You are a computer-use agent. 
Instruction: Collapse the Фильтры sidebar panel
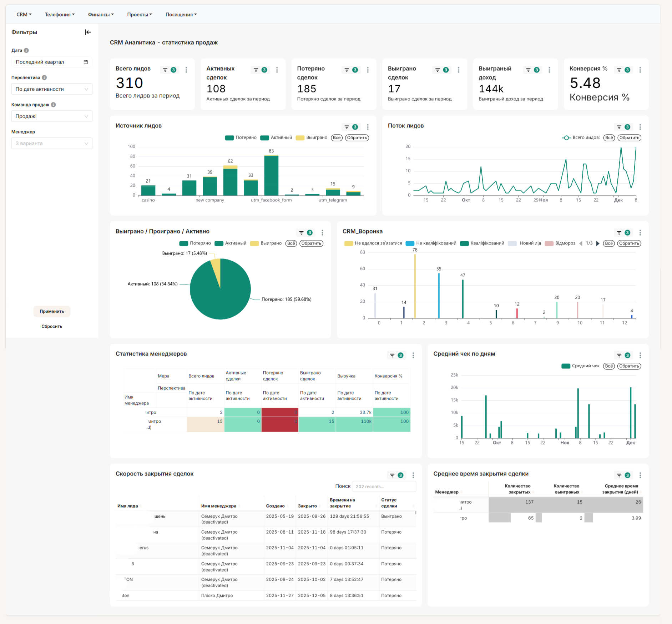[x=88, y=32]
